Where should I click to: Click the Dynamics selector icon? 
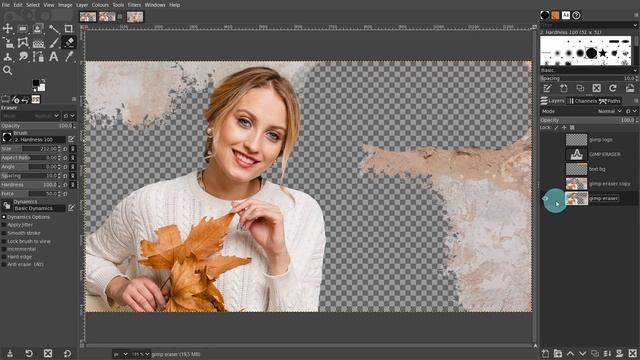click(x=7, y=205)
